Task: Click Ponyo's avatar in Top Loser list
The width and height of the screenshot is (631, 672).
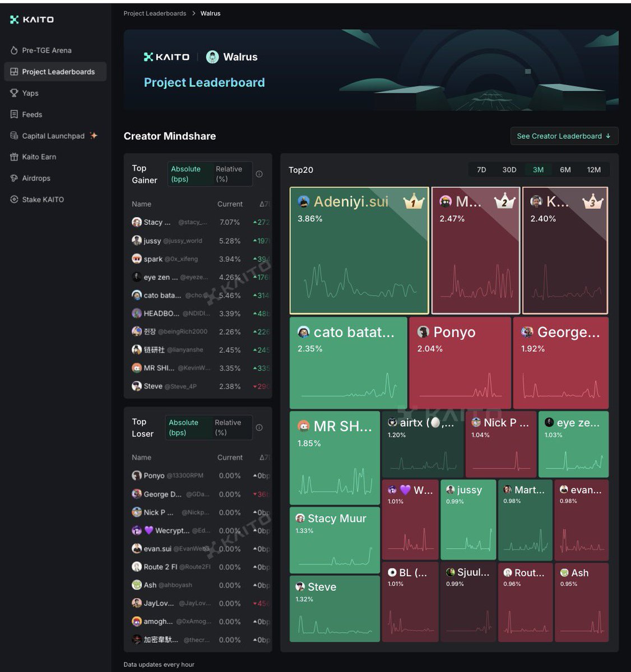Action: pos(137,475)
